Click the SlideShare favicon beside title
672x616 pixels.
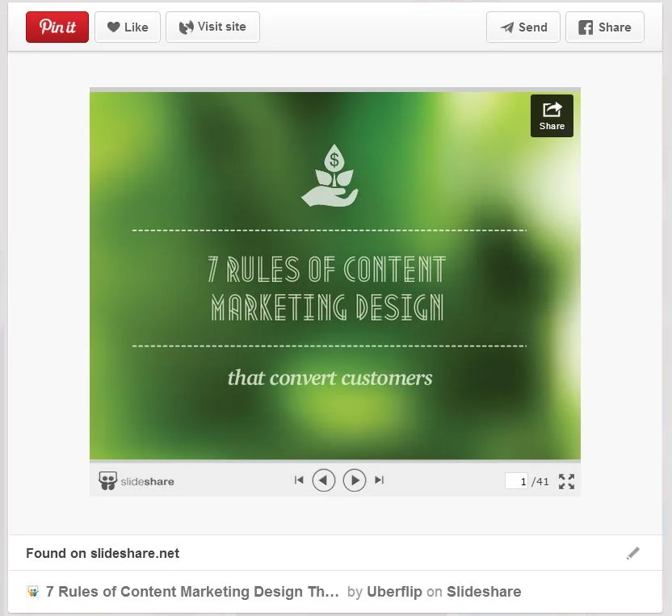point(32,592)
